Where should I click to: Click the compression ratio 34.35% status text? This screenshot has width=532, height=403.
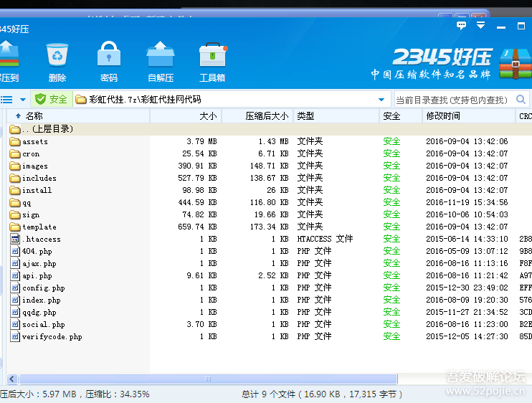117,394
